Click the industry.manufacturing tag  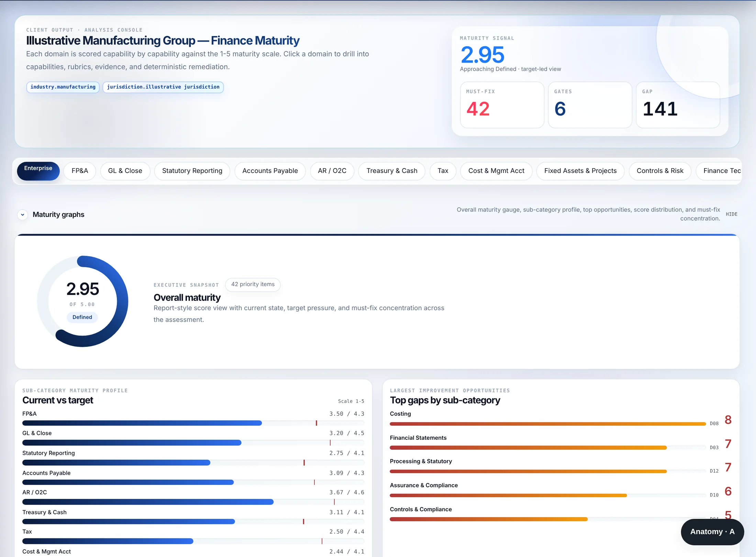coord(63,87)
